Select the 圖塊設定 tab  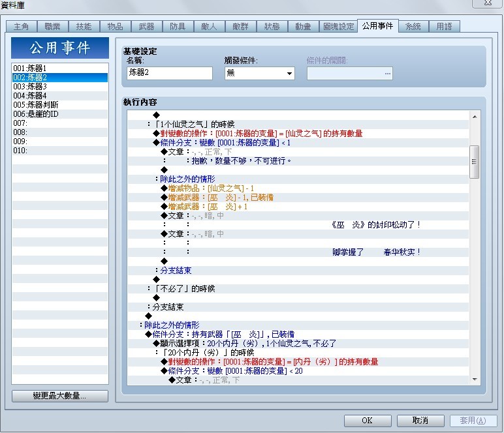[338, 26]
